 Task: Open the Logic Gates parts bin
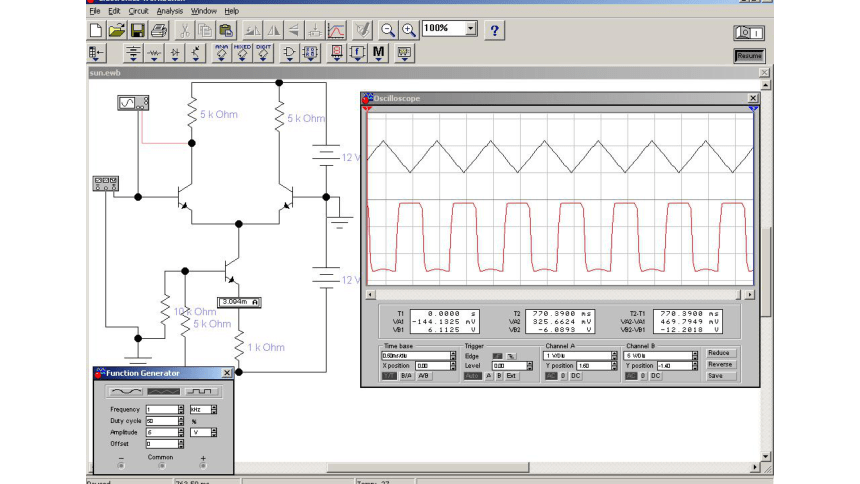tap(289, 53)
